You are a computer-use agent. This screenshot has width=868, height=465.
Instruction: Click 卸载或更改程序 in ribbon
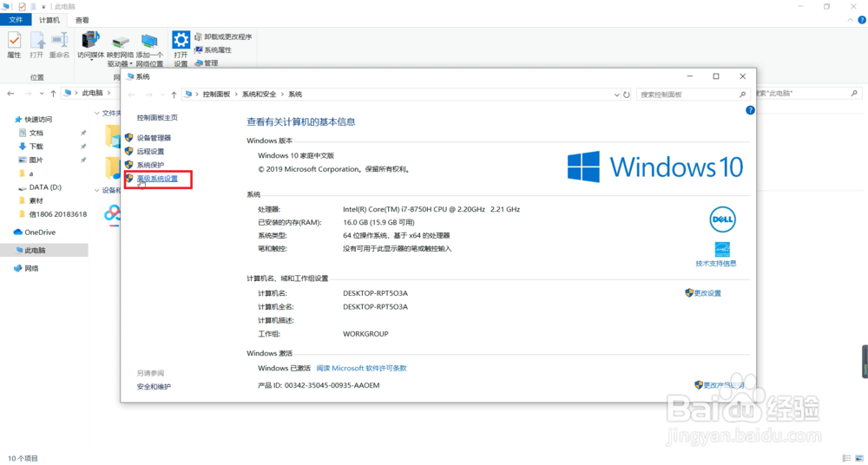(223, 36)
